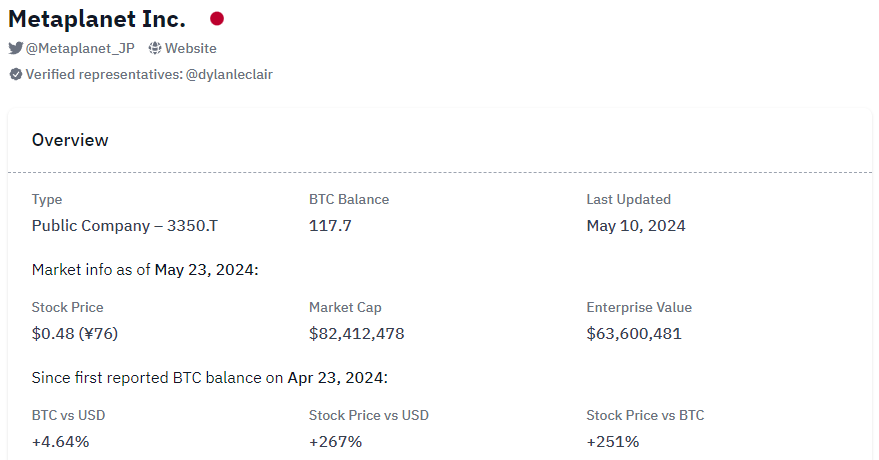879x460 pixels.
Task: Click the Enterprise Value figure $63,600,481
Action: pyautogui.click(x=634, y=334)
